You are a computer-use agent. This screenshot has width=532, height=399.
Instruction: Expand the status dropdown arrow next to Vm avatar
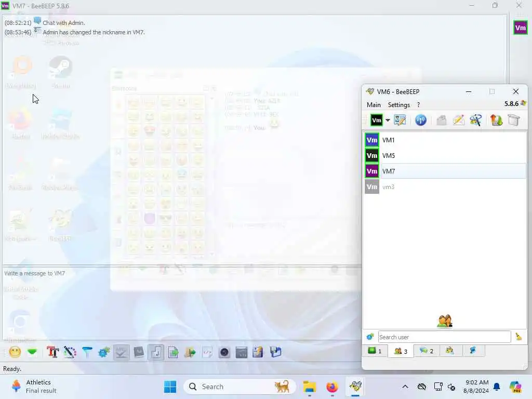(388, 121)
